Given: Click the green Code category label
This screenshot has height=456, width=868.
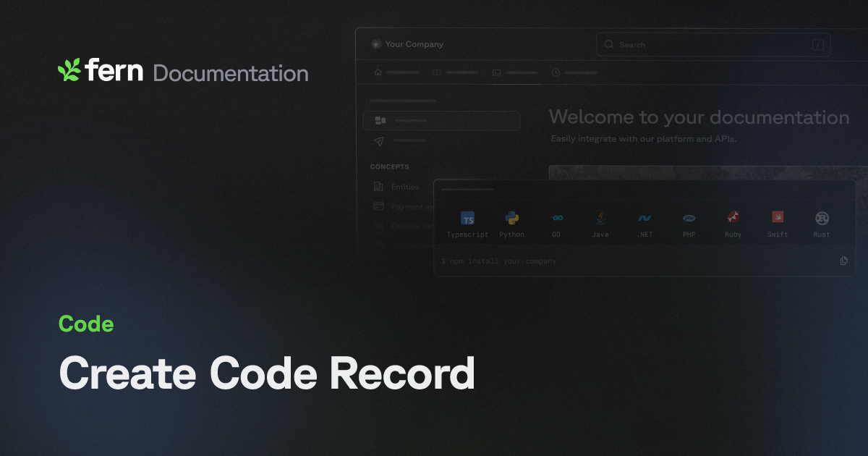Looking at the screenshot, I should pyautogui.click(x=86, y=324).
